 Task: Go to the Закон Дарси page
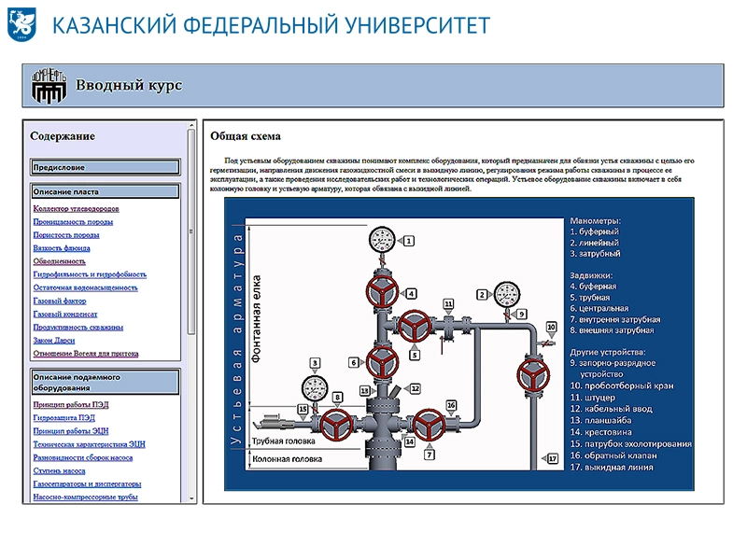click(54, 341)
